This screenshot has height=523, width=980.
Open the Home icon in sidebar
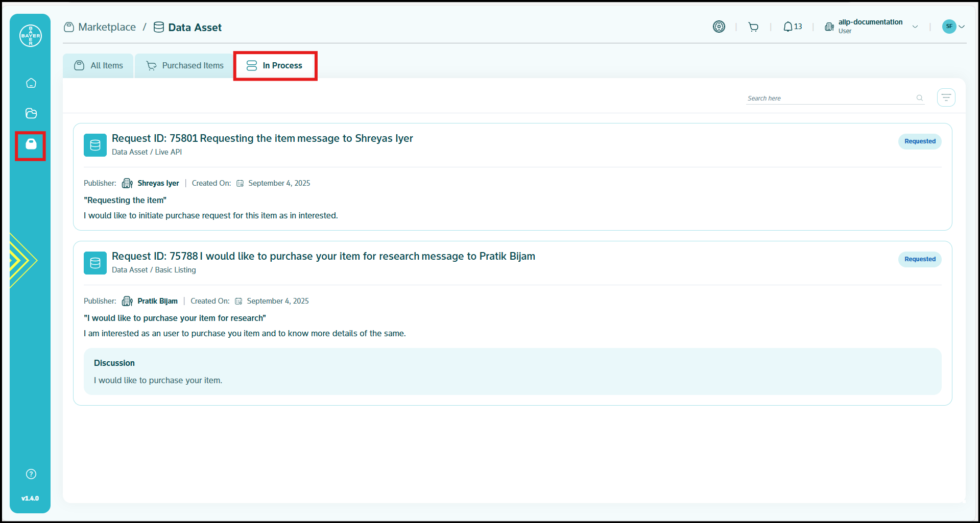[31, 83]
